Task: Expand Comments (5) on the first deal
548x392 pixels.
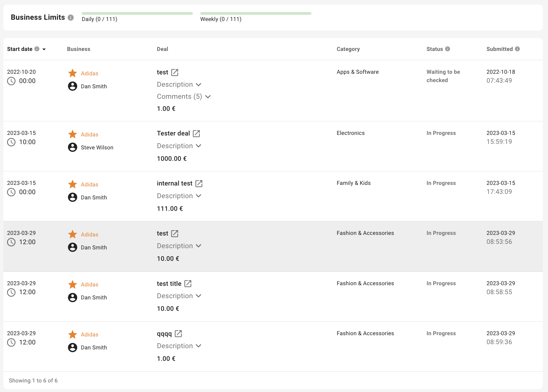Action: tap(184, 97)
